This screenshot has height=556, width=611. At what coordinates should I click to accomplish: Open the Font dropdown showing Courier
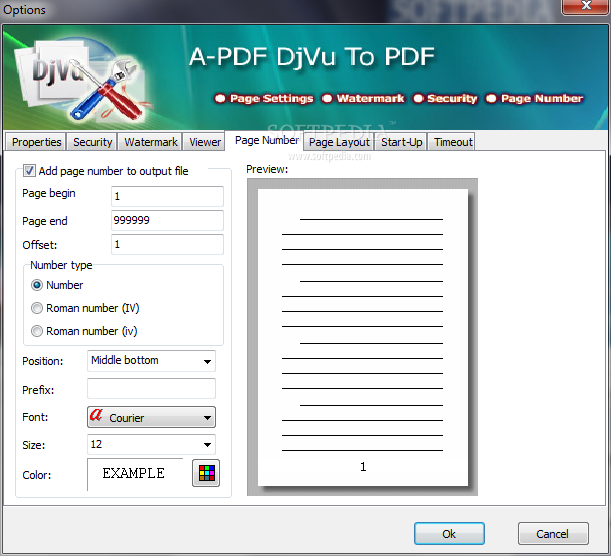point(151,417)
